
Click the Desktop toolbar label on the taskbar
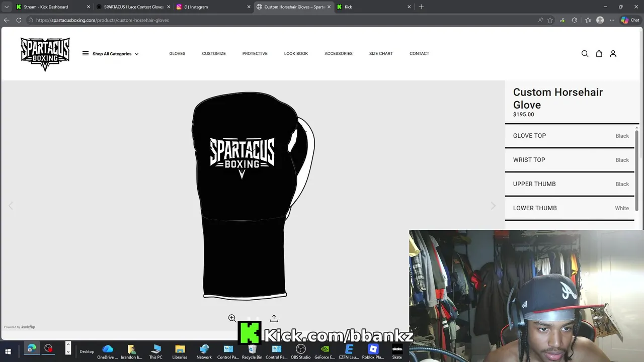coord(87,351)
